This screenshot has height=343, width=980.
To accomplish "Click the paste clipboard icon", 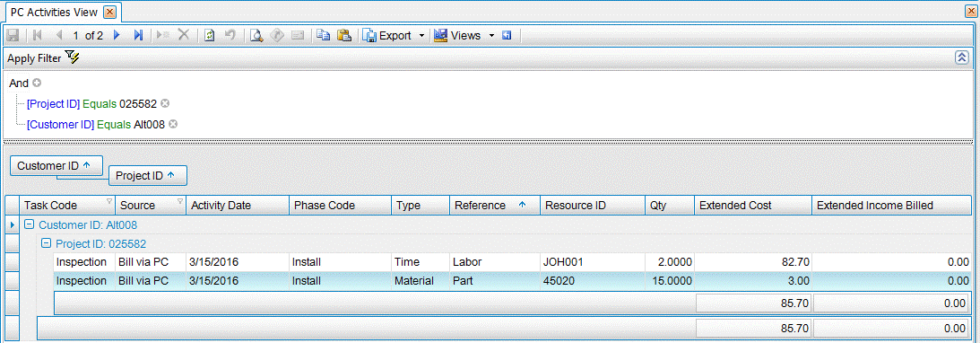I will click(x=343, y=36).
